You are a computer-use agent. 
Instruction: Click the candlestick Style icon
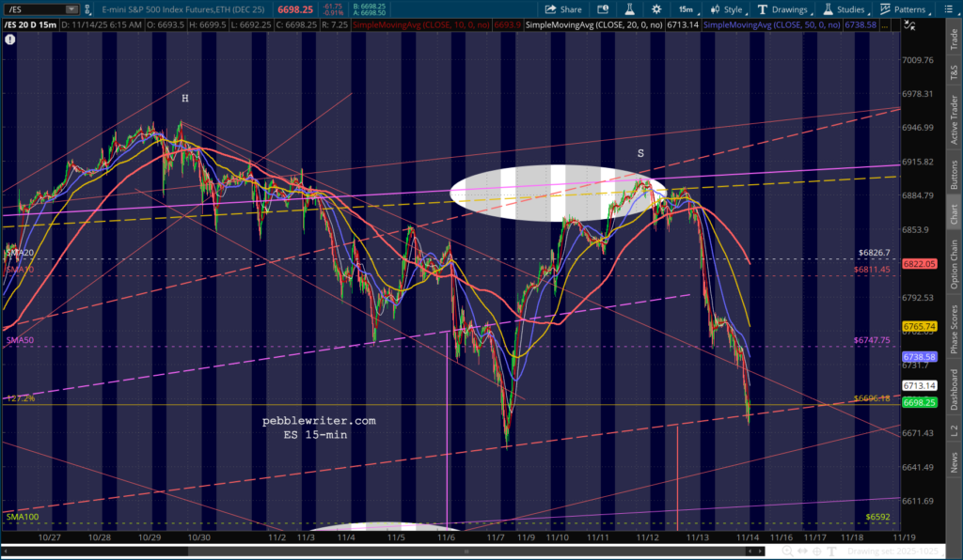[x=715, y=9]
